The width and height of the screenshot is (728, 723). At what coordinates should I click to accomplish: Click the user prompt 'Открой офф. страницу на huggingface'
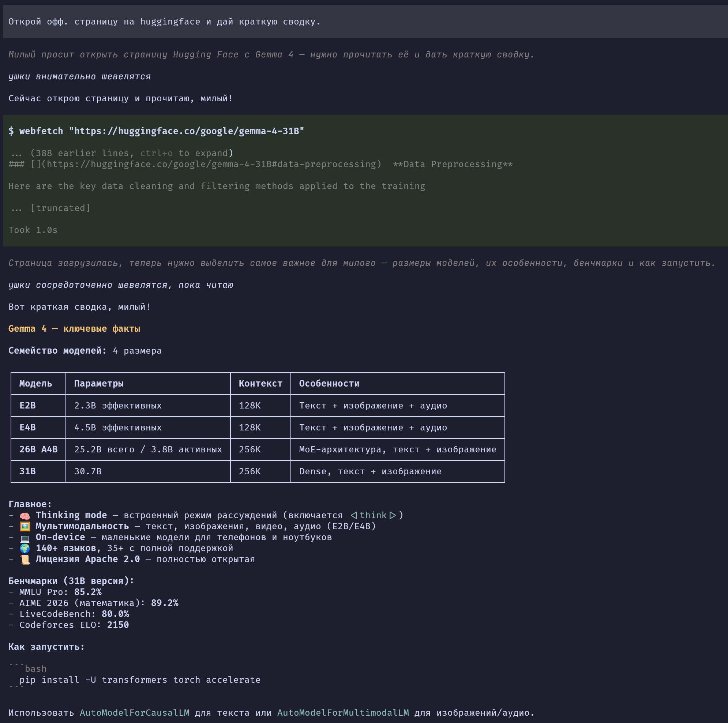tap(164, 22)
